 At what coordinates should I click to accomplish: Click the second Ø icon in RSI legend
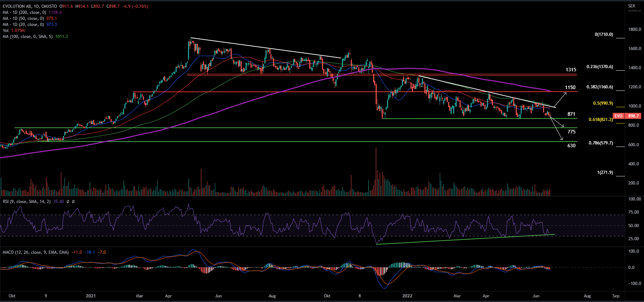(73, 202)
